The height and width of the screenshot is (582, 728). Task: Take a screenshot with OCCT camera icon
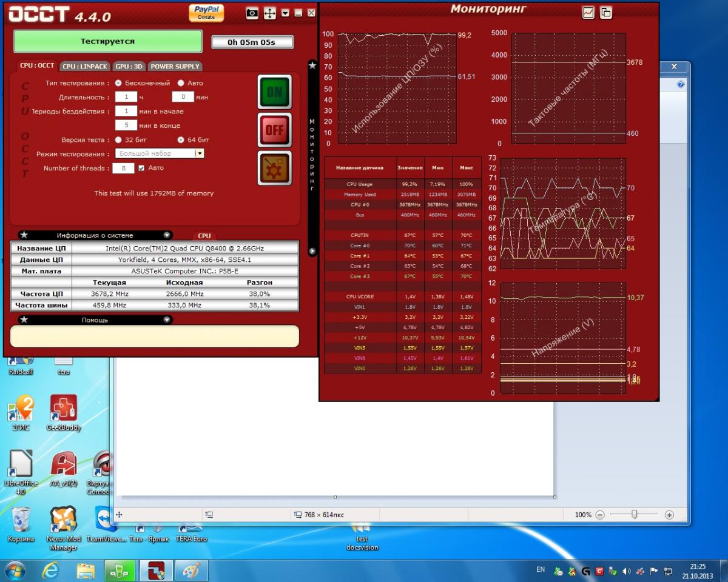pos(252,13)
